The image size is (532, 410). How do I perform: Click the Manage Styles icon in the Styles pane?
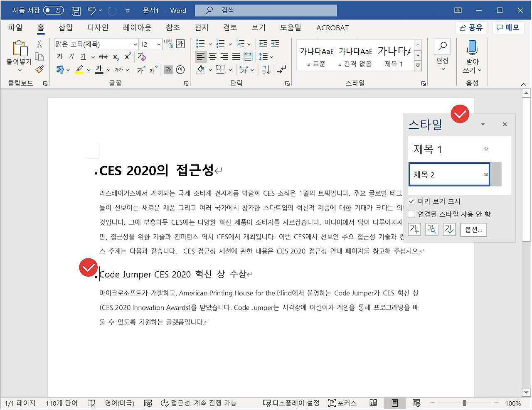[x=450, y=229]
